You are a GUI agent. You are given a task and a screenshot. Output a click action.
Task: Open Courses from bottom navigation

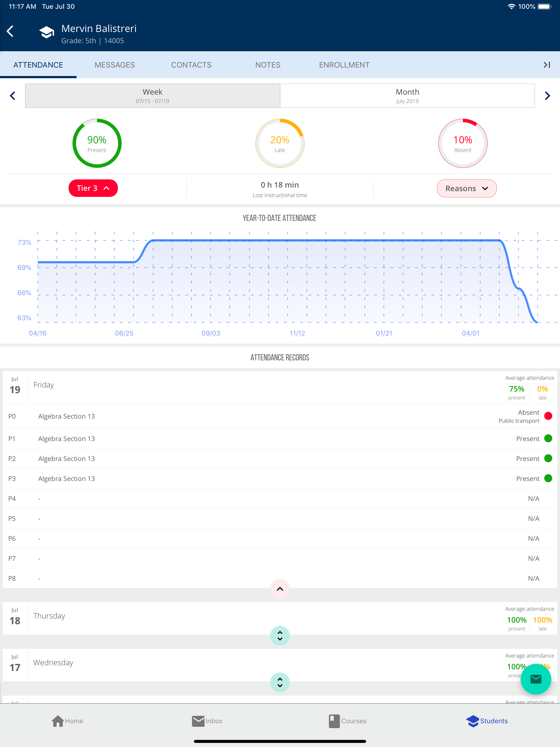coord(348,721)
